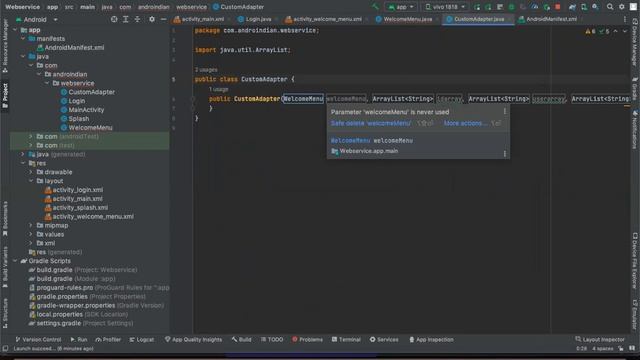Open IDE settings gear in main toolbar
This screenshot has width=640, height=360.
[x=622, y=7]
